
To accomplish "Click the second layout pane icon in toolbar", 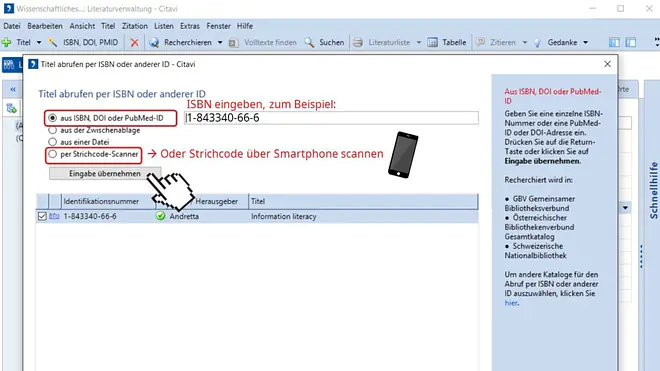I will pos(631,42).
